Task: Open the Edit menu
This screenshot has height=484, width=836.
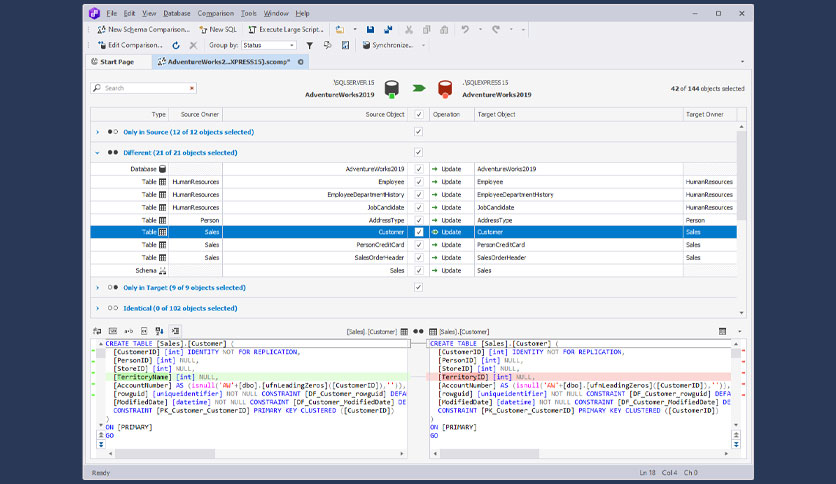Action: [x=129, y=13]
